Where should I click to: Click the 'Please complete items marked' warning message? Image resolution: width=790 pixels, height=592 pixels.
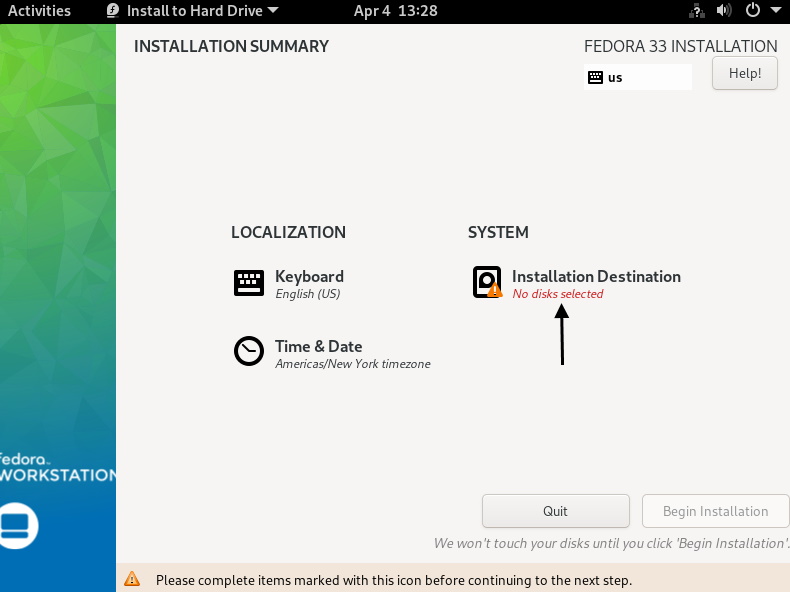click(x=393, y=580)
